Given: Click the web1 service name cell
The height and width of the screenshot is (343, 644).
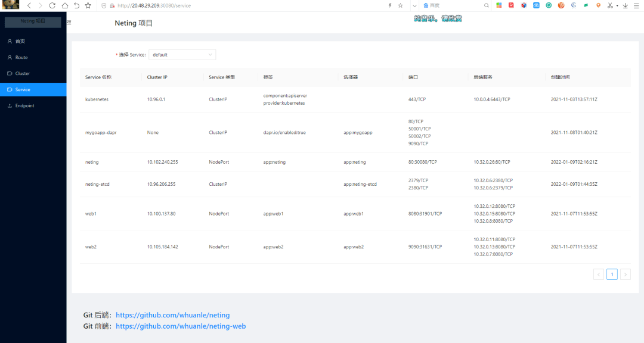Looking at the screenshot, I should [x=91, y=214].
